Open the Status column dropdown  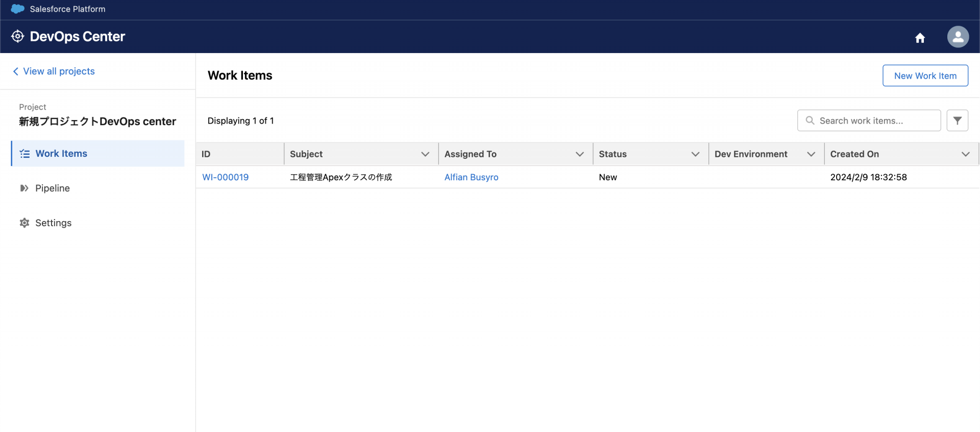pos(695,154)
